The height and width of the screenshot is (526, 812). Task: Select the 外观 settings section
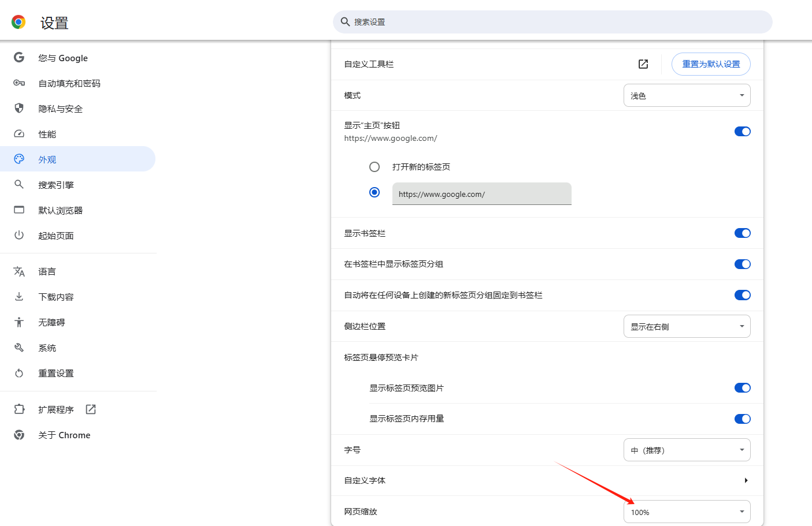77,159
